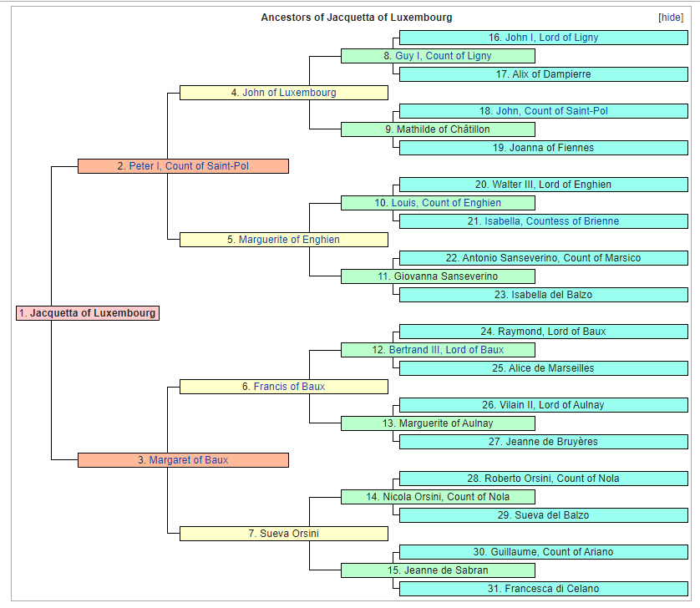Viewport: 700px width, 608px height.
Task: Select the Jacquetta of Luxembourg root box
Action: tap(88, 313)
